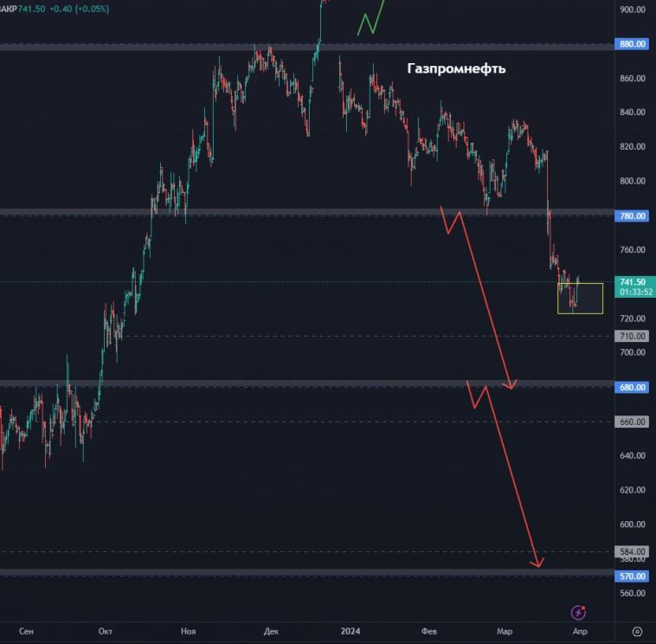Select the 570.00 price level label
656x644 pixels.
click(632, 576)
